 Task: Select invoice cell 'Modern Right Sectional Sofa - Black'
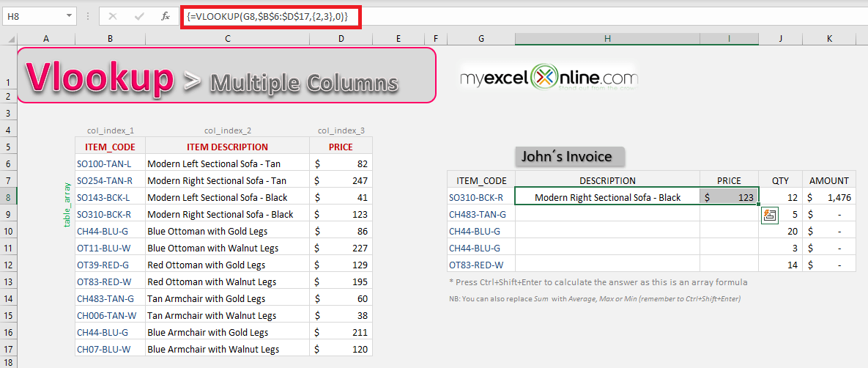(607, 197)
